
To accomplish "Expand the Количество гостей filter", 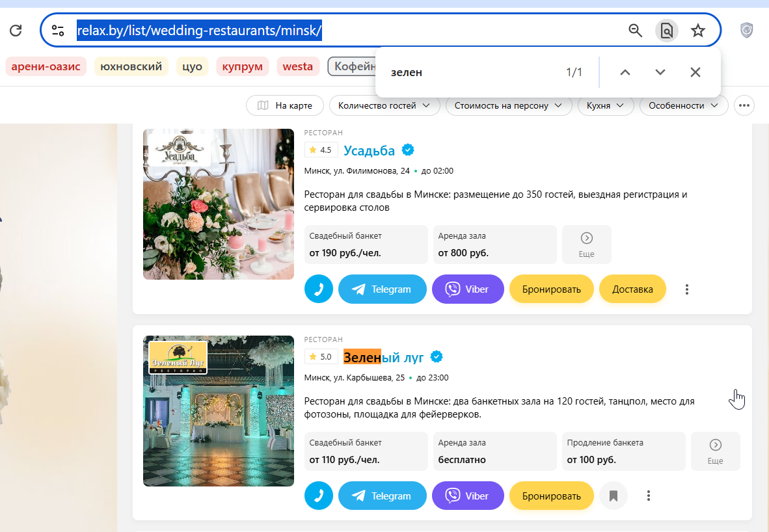I will pyautogui.click(x=384, y=105).
